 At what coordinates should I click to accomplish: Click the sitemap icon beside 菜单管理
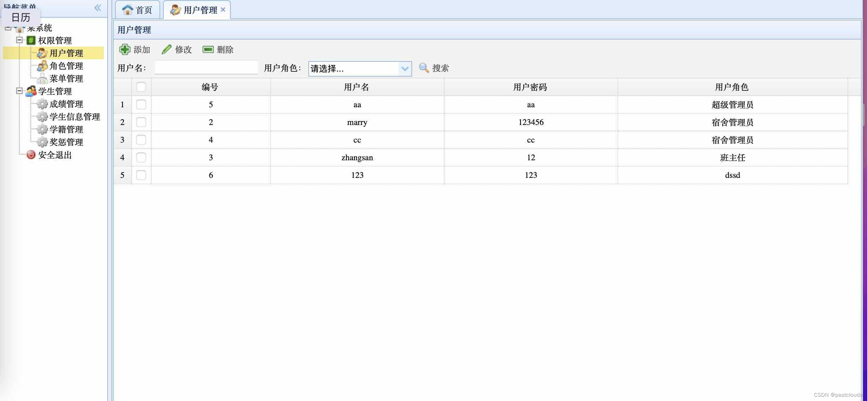click(42, 78)
